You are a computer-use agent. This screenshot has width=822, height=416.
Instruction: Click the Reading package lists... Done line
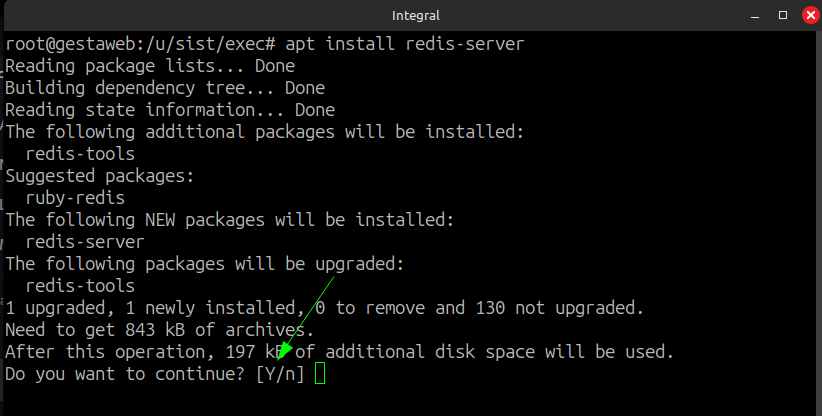(x=150, y=66)
